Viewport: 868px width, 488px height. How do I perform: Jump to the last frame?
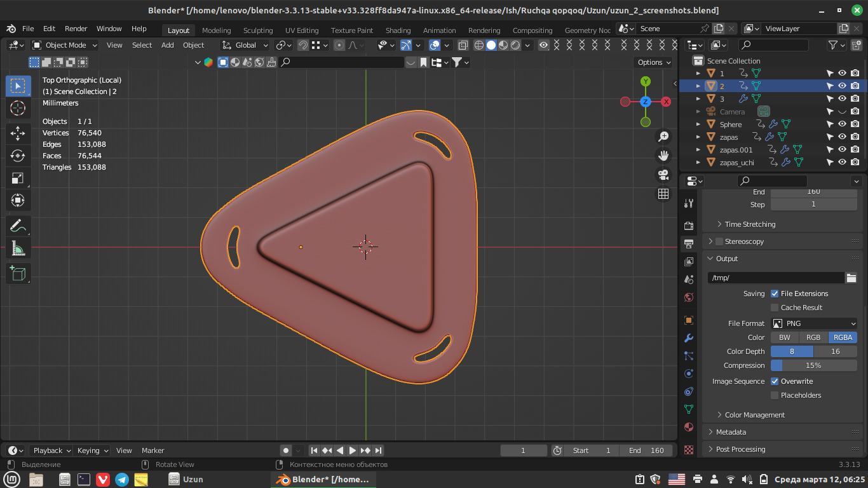(378, 451)
